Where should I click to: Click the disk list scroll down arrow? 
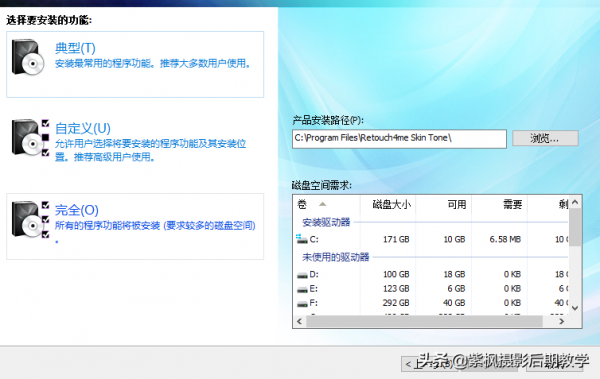[575, 308]
